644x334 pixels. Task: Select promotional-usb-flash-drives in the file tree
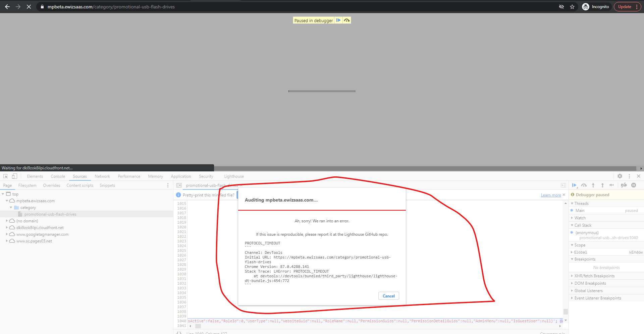50,214
